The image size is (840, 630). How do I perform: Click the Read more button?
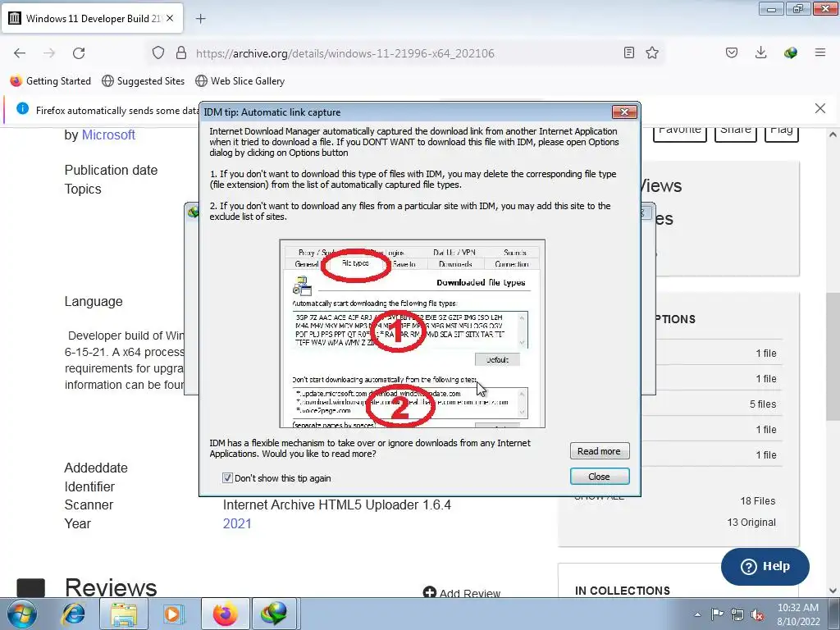click(600, 451)
